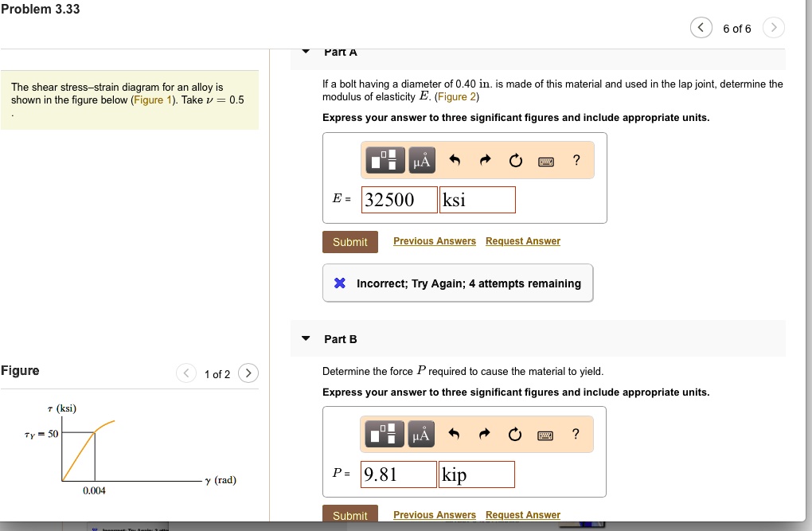Click the undo arrow in Part B toolbar
The width and height of the screenshot is (812, 531).
click(453, 433)
